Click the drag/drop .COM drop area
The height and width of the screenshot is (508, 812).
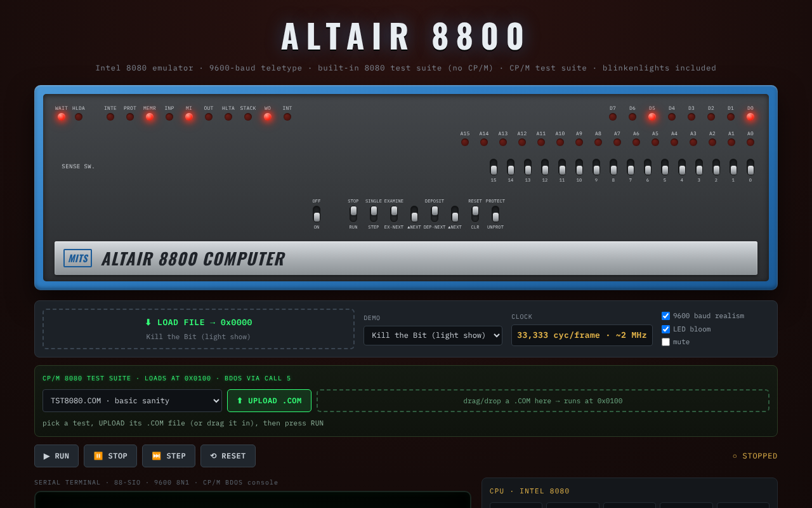pos(543,401)
